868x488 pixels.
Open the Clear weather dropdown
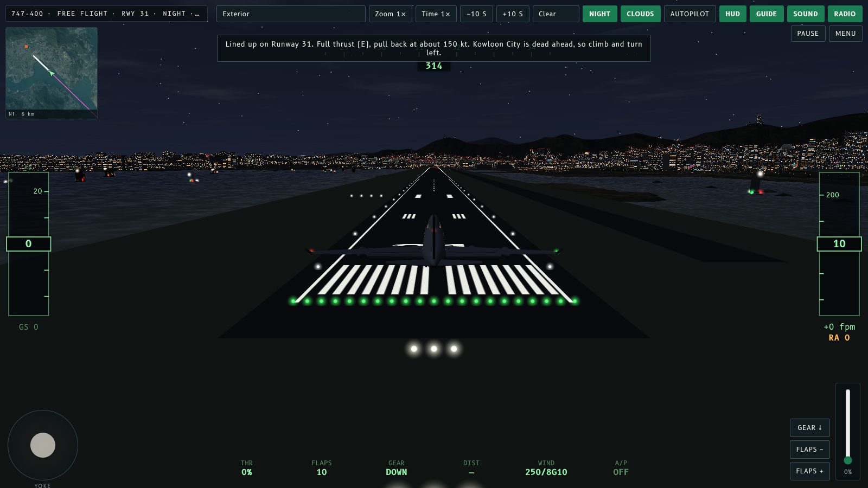coord(556,14)
